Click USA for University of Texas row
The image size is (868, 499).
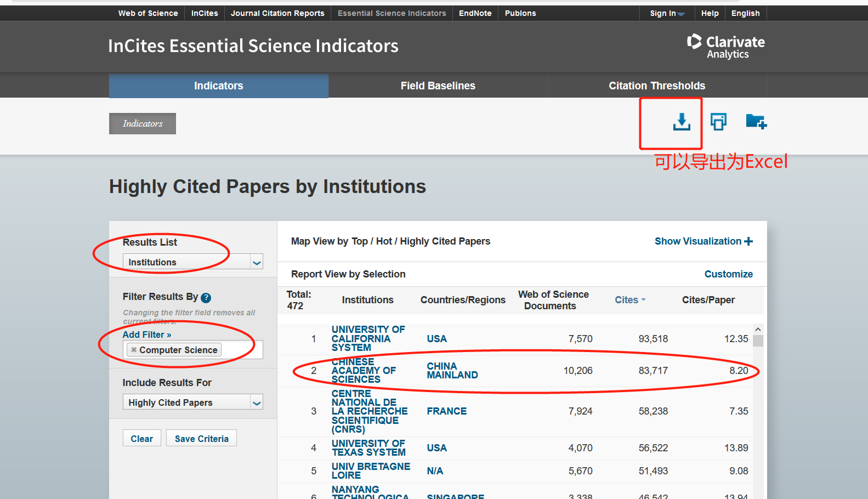pos(437,448)
